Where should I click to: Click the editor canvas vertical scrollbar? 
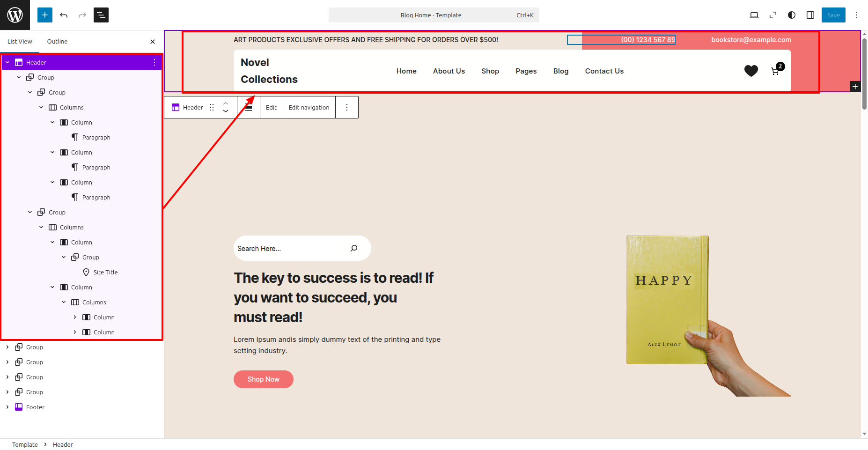click(864, 75)
